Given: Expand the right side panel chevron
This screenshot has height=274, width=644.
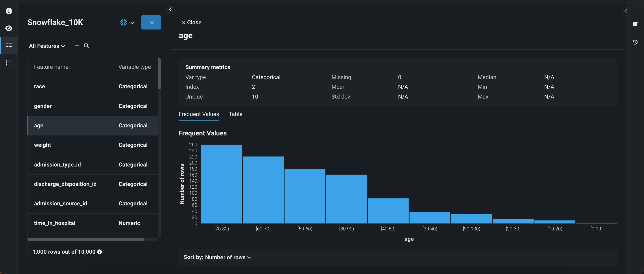Looking at the screenshot, I should pos(626,11).
